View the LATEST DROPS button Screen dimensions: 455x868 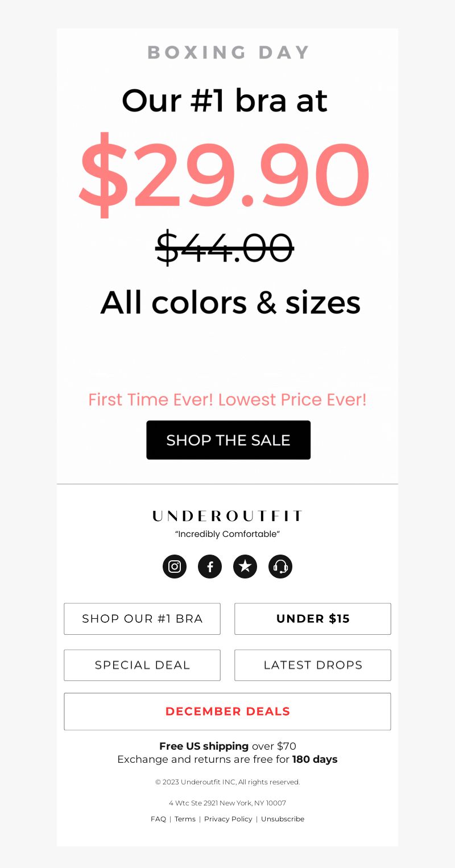(x=313, y=665)
